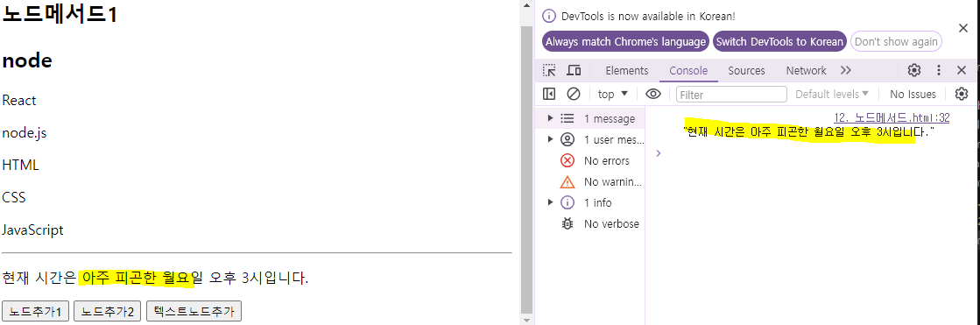Click the Don't show again button
980x325 pixels.
pyautogui.click(x=896, y=42)
